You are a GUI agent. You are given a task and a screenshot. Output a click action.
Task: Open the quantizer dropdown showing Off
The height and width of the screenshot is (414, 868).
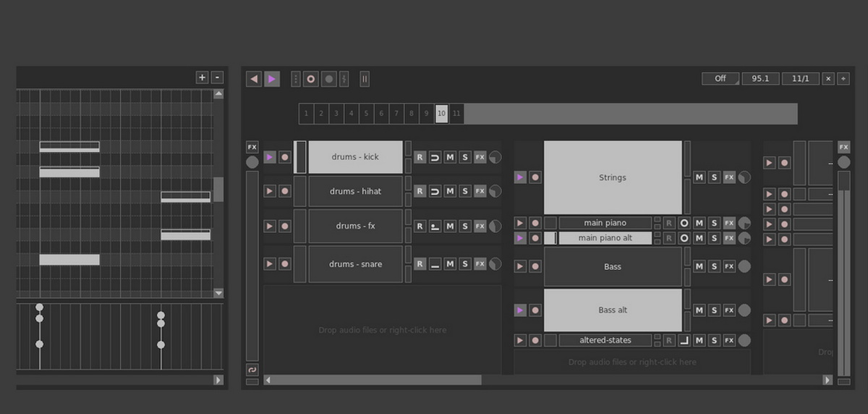coord(720,78)
